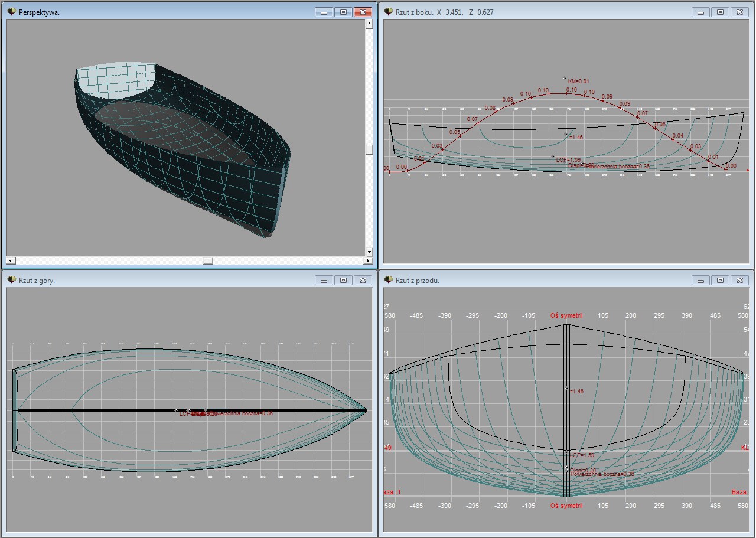Maximize the Perspektywa window
756x538 pixels.
(343, 12)
